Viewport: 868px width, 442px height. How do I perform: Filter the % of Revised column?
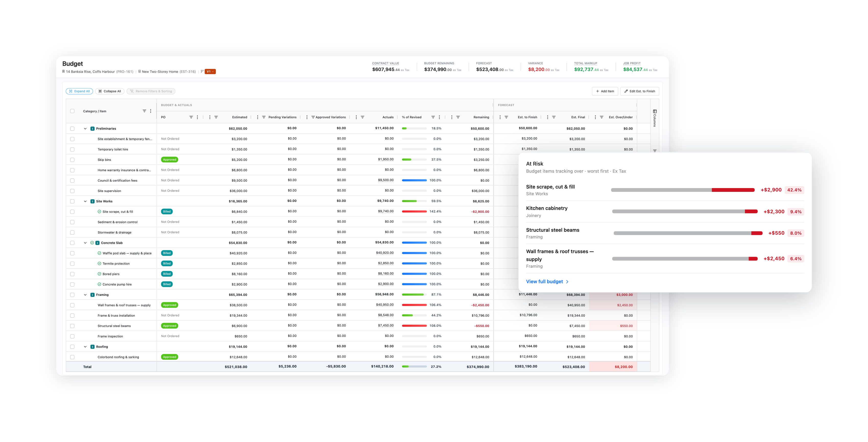[433, 117]
